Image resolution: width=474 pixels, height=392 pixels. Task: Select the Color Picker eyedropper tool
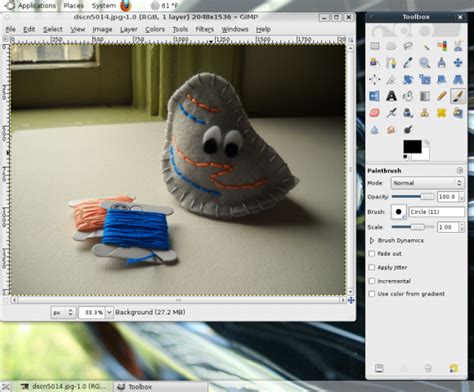click(408, 63)
